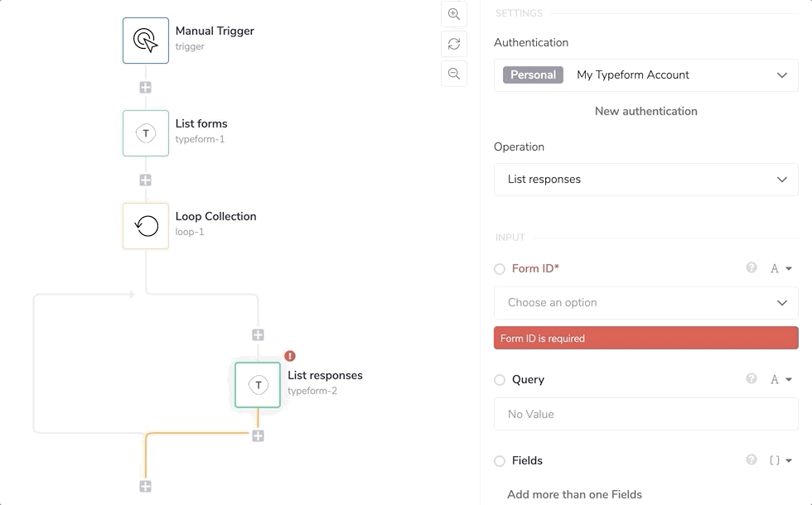
Task: Toggle the Fields radio button
Action: click(x=500, y=461)
